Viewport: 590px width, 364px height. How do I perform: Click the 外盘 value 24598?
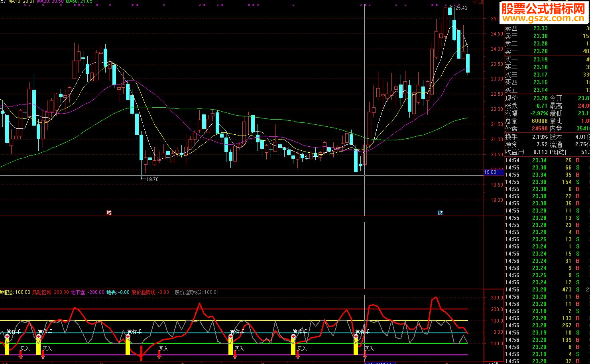coord(539,128)
